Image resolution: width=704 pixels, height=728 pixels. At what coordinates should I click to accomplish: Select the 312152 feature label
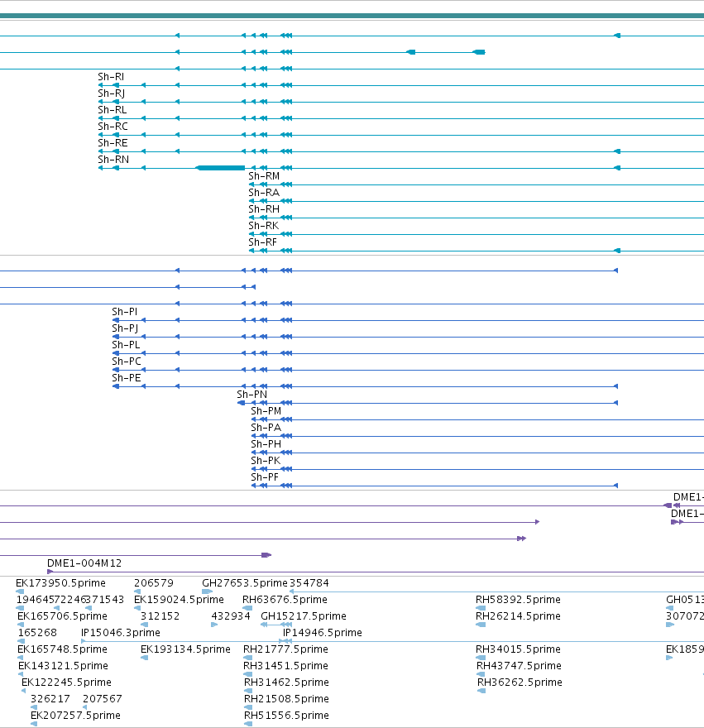[160, 616]
